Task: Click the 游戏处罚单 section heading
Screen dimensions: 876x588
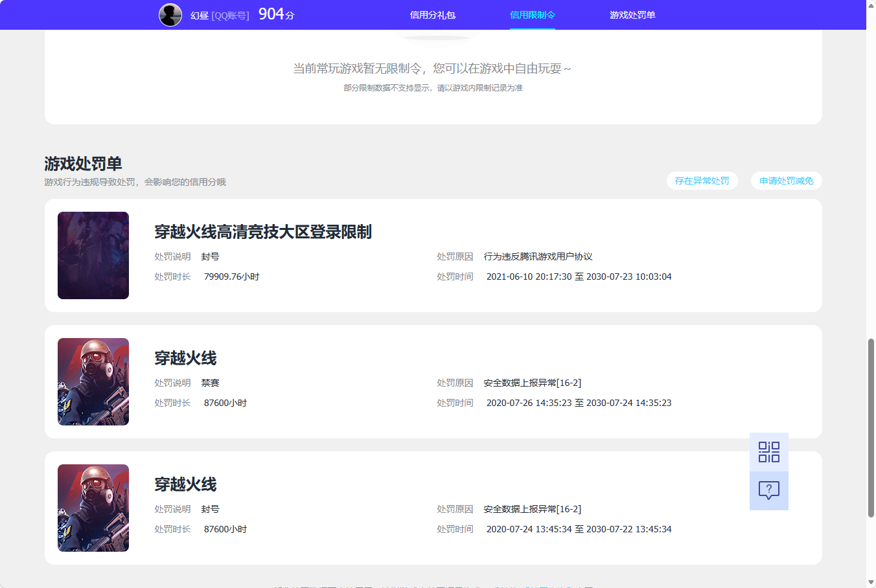Action: point(83,163)
